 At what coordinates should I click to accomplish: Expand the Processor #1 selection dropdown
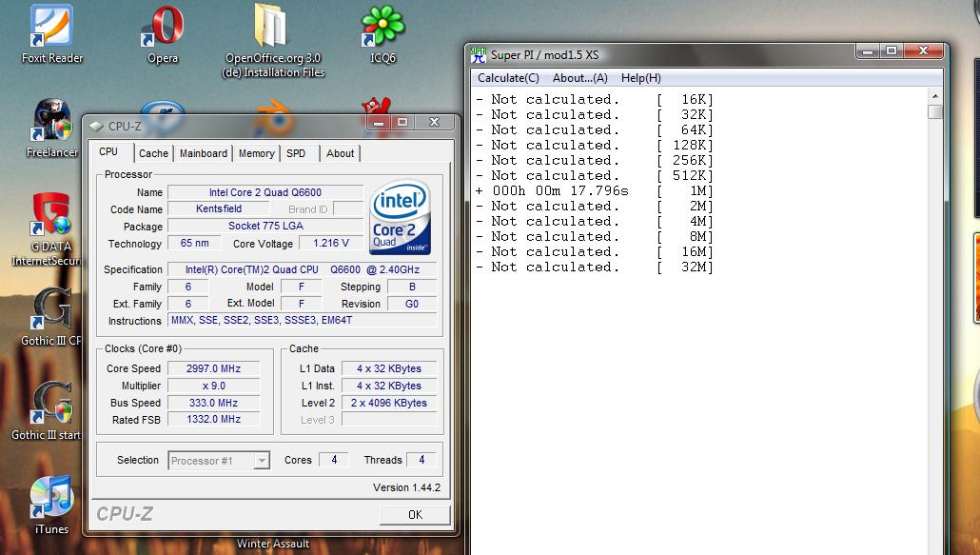coord(262,461)
